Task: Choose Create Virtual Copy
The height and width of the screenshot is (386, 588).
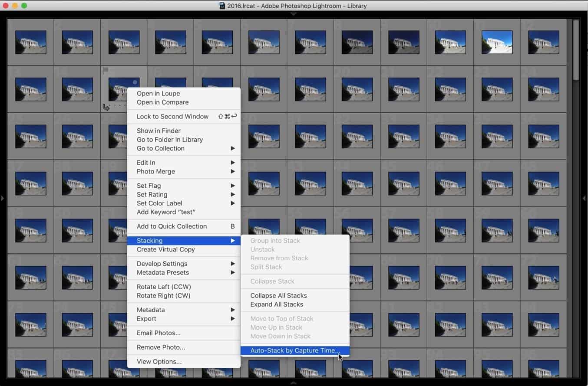Action: pyautogui.click(x=184, y=249)
